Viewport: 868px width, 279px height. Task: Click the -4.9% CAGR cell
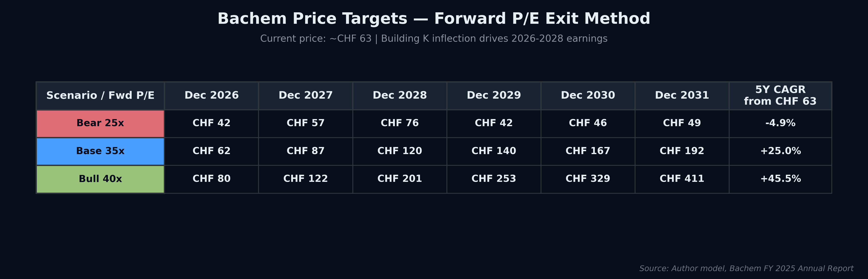coord(780,123)
